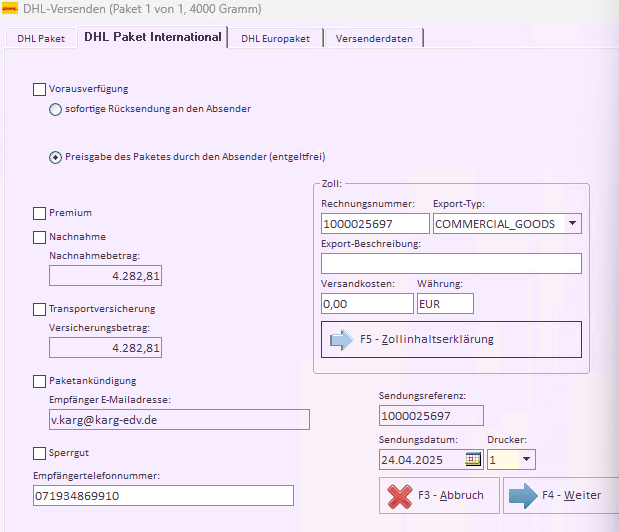
Task: Proceed with F4 - Weiter button
Action: [x=561, y=496]
